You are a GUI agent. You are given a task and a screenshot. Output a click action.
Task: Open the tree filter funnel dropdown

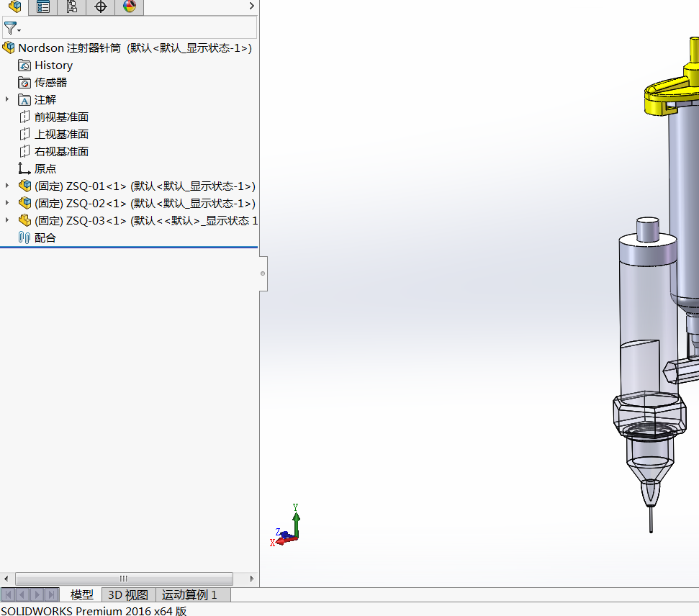pyautogui.click(x=12, y=29)
